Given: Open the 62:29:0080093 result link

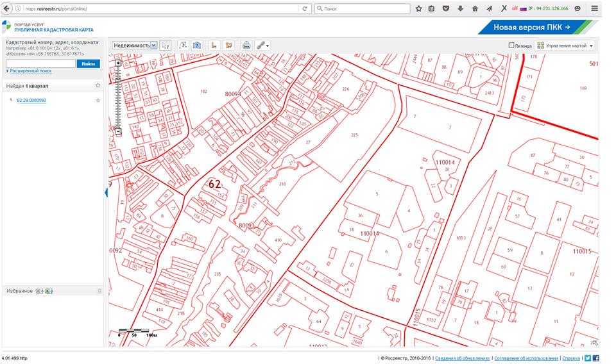Looking at the screenshot, I should [x=31, y=101].
